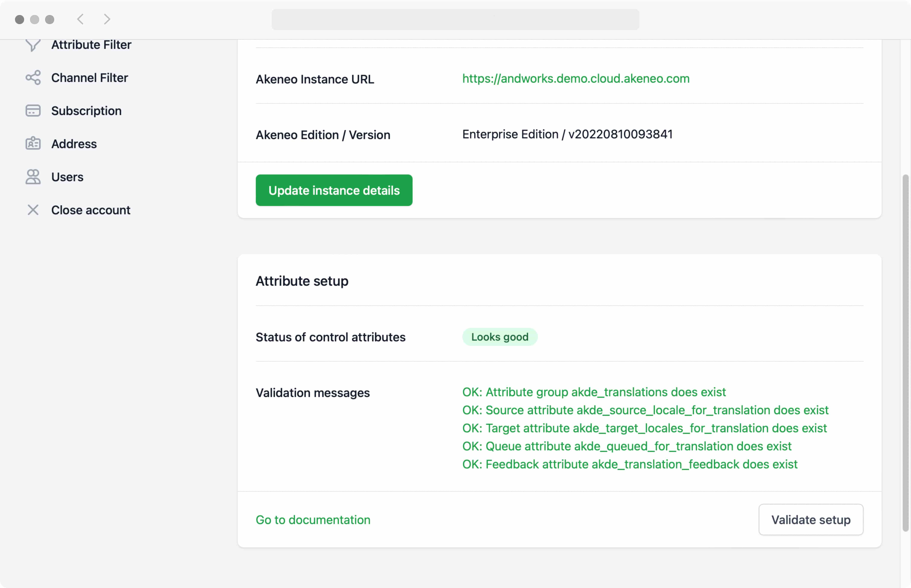911x588 pixels.
Task: Click the Validate setup button
Action: [x=811, y=520]
